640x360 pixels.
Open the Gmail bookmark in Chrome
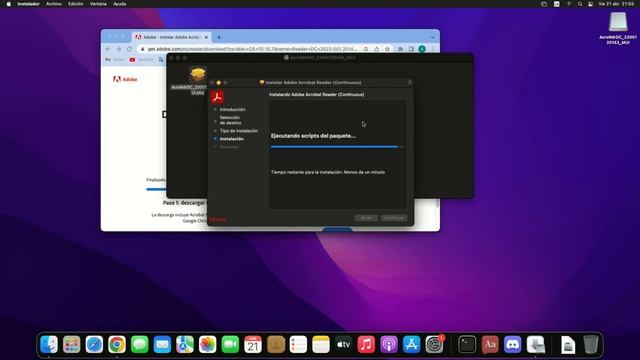pos(115,60)
